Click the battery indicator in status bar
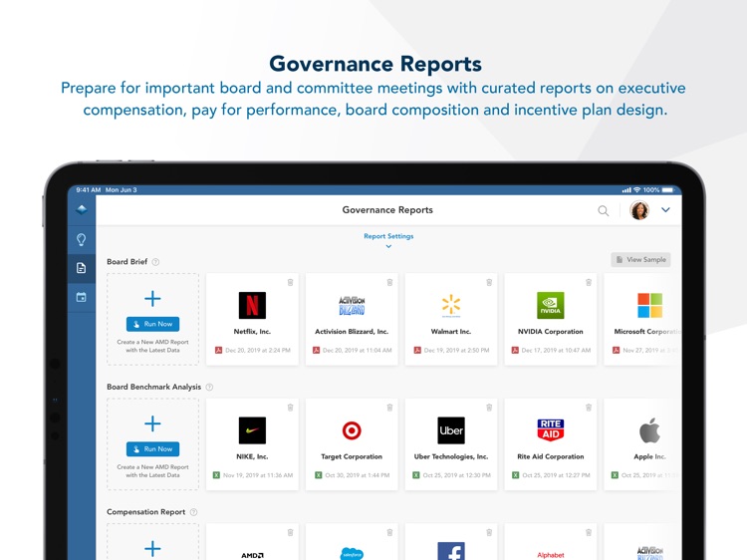 tap(667, 190)
